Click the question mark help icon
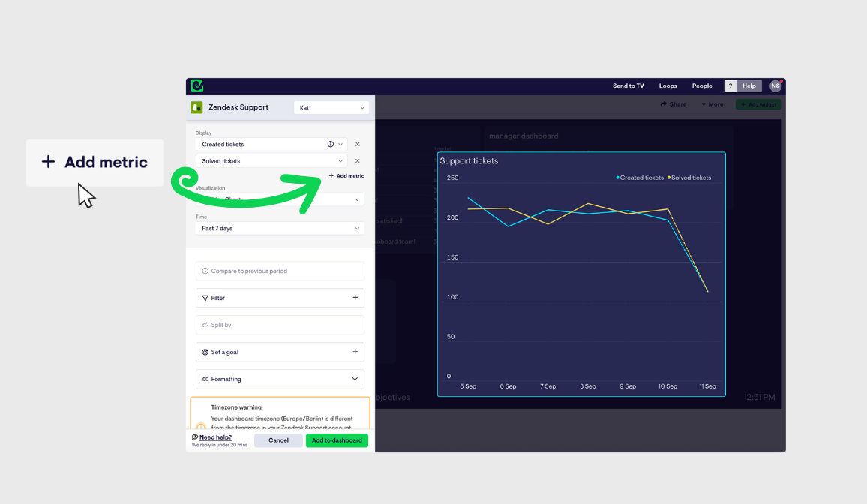Screen dimensions: 867x504 [730, 85]
